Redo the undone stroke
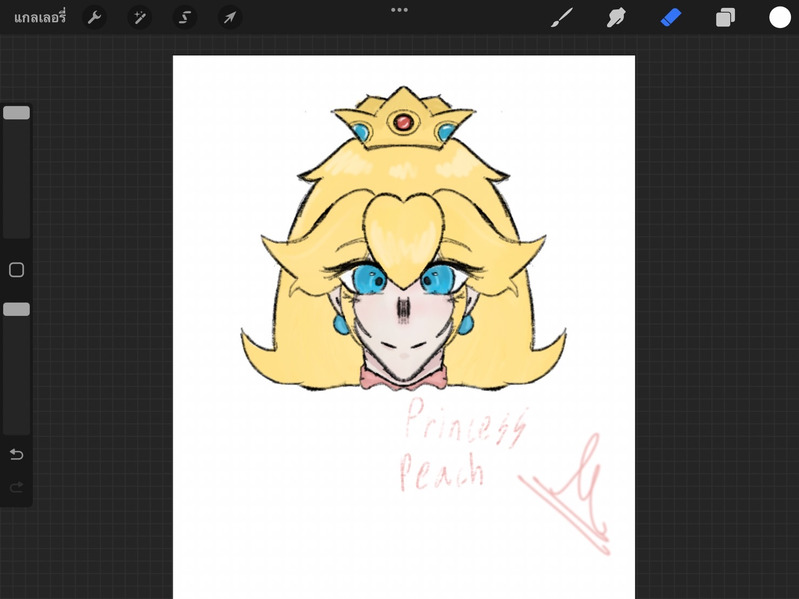Screen dimensions: 799x599 (x=16, y=487)
